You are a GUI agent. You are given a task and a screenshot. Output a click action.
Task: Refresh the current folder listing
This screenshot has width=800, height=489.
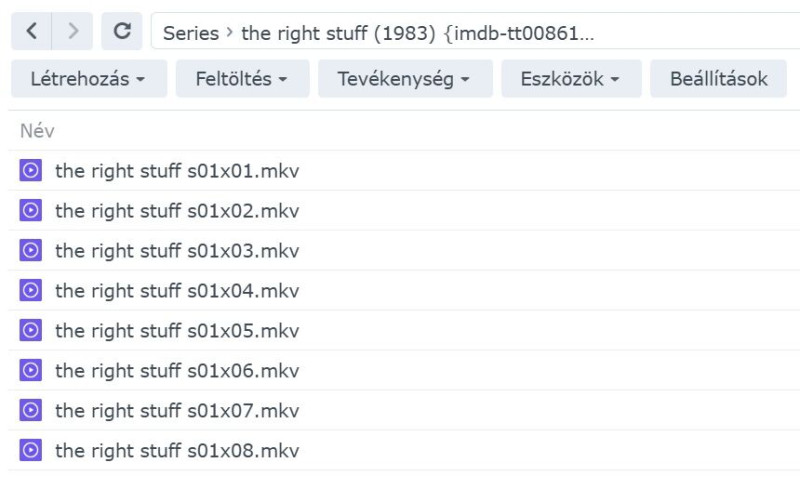tap(121, 31)
